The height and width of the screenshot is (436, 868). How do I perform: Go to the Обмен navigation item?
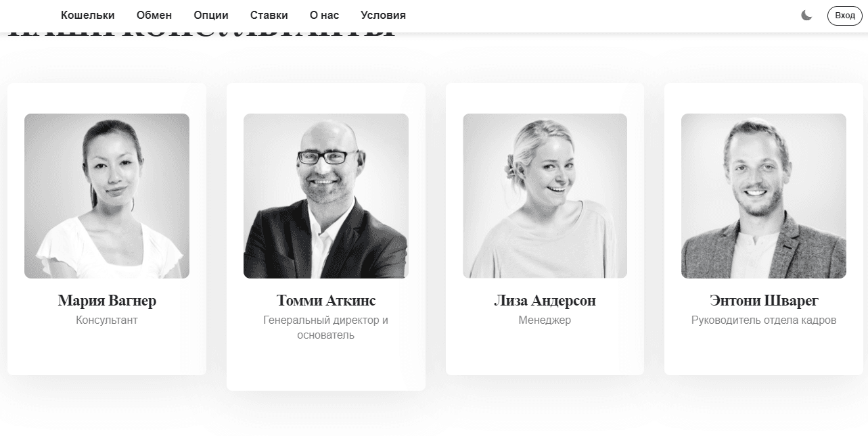coord(154,15)
